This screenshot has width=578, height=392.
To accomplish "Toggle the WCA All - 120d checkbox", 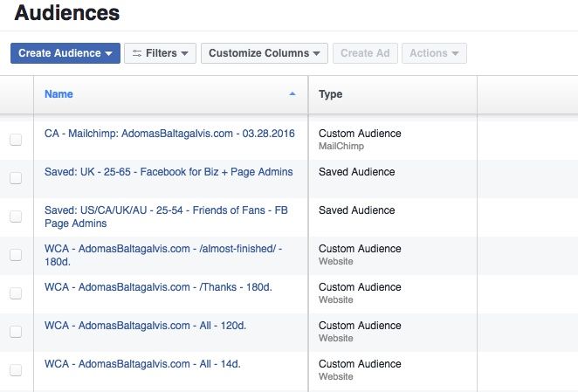I will coord(16,332).
